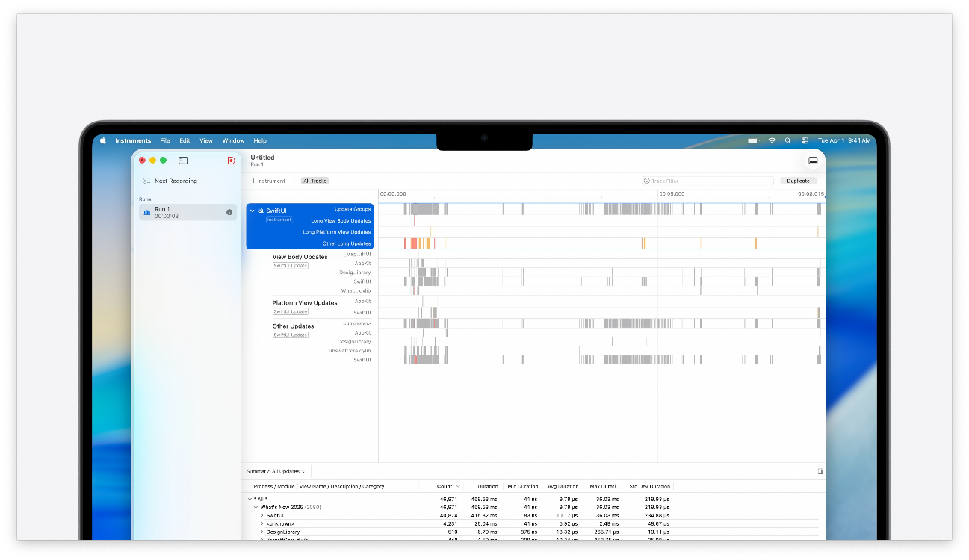Click the info icon on Run 1
This screenshot has width=969, height=560.
point(229,213)
